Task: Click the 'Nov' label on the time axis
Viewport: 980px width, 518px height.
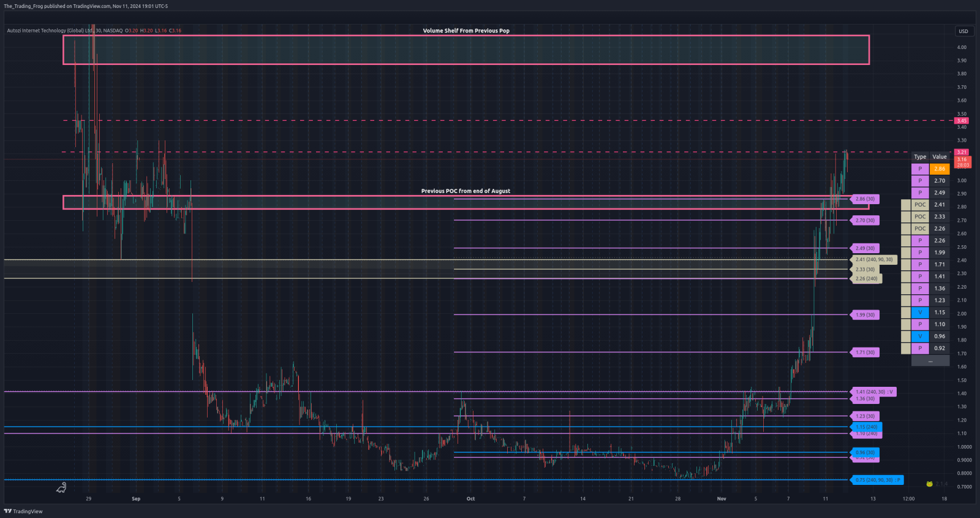Action: [x=722, y=499]
